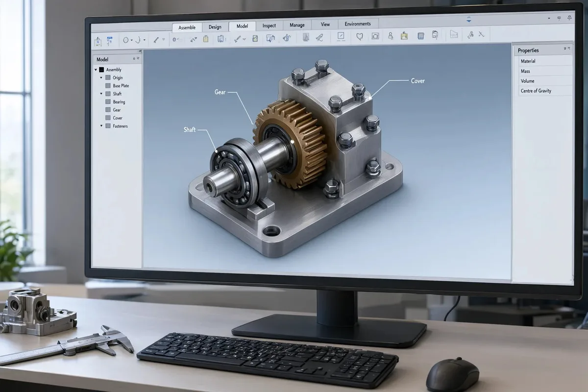This screenshot has width=588, height=392.
Task: Toggle visibility box for Origin
Action: 108,77
